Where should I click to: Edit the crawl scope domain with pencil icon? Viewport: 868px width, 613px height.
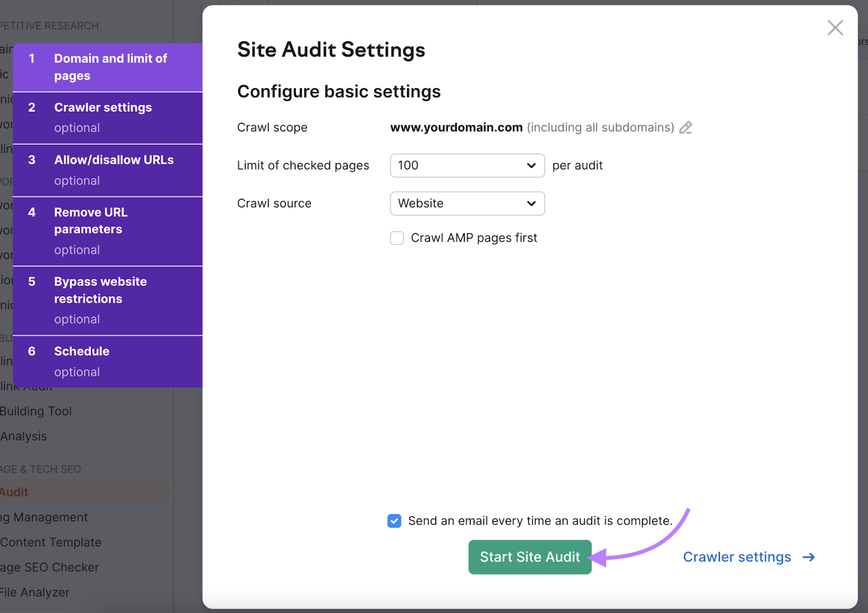[x=686, y=127]
